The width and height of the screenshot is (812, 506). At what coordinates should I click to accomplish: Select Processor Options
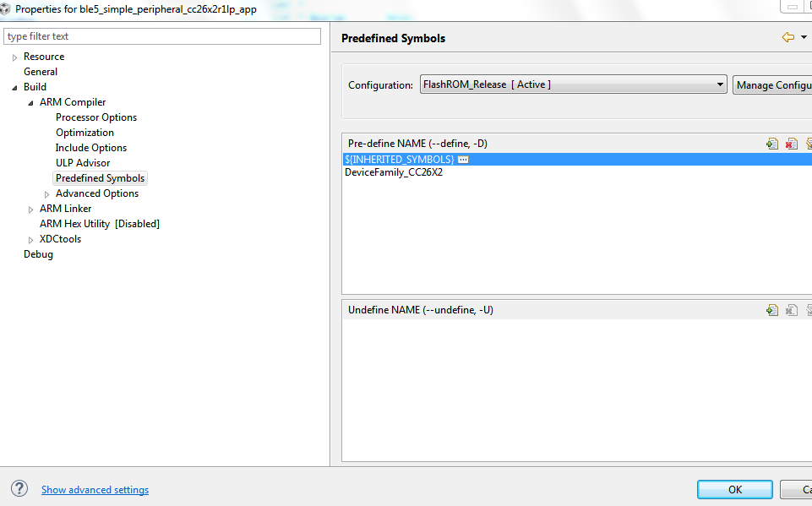[96, 117]
